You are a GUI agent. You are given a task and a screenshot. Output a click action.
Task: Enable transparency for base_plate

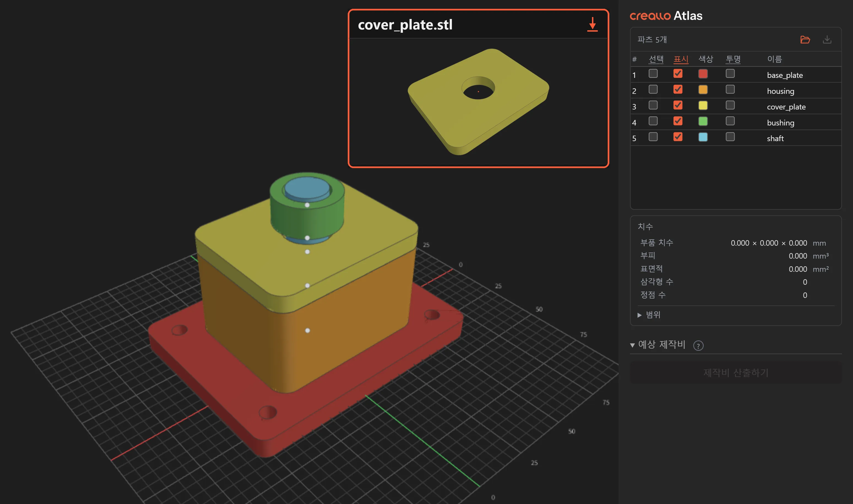tap(730, 74)
